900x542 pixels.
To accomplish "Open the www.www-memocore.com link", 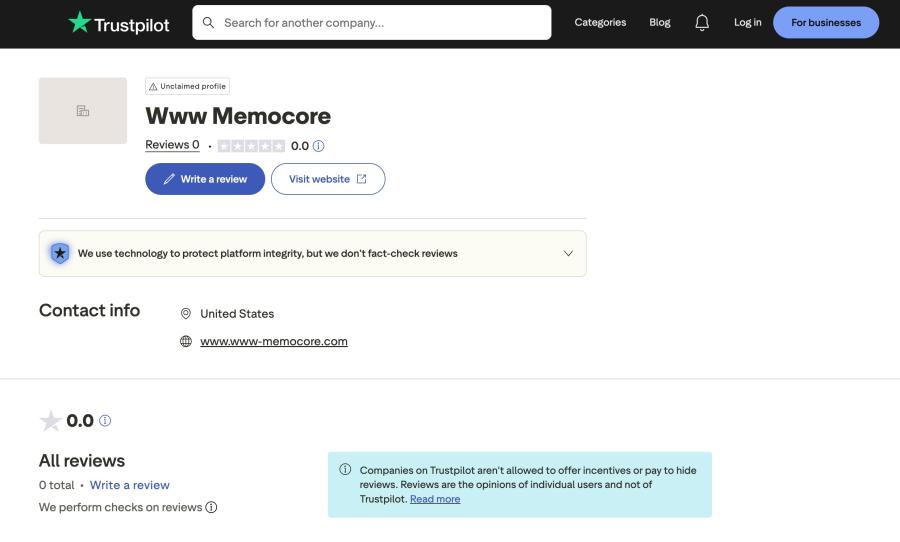I will (x=274, y=341).
